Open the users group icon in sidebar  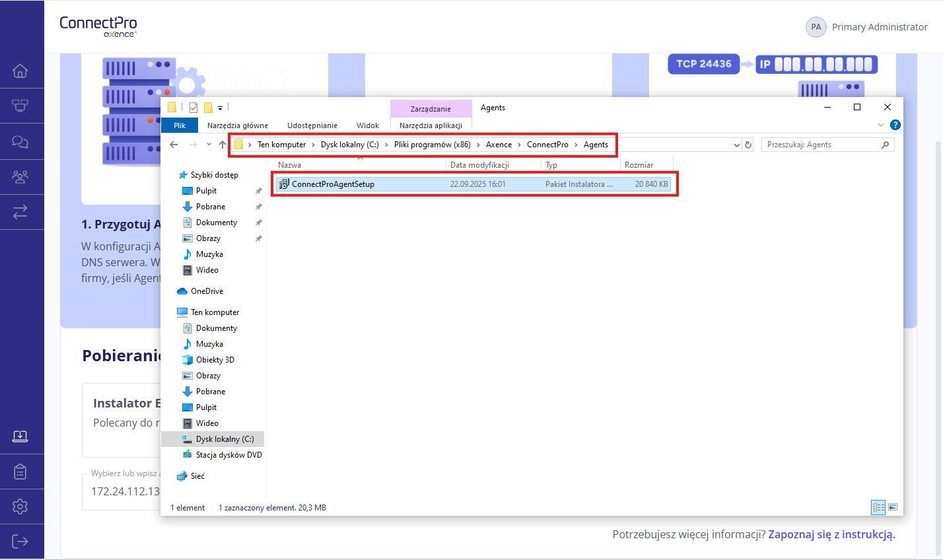(x=20, y=177)
